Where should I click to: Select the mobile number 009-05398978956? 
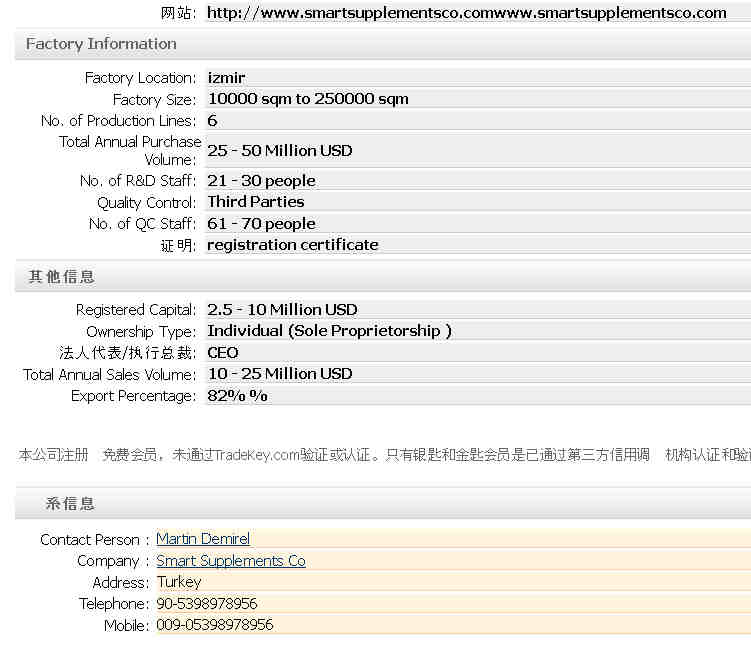pyautogui.click(x=215, y=625)
